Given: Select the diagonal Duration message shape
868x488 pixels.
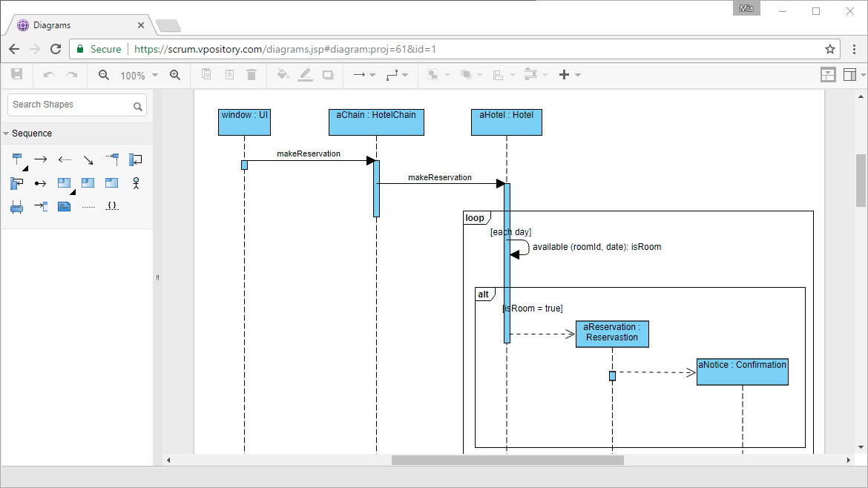Looking at the screenshot, I should (x=88, y=160).
